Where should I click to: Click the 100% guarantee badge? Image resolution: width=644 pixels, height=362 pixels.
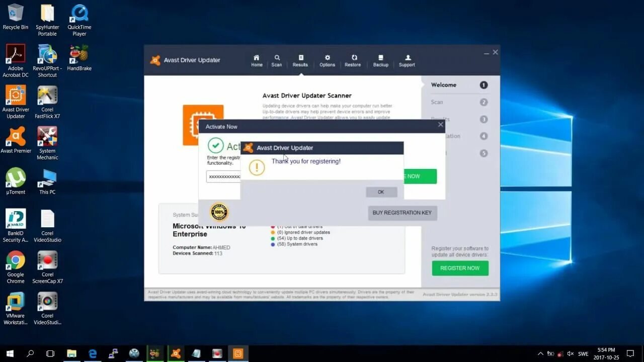pos(219,212)
